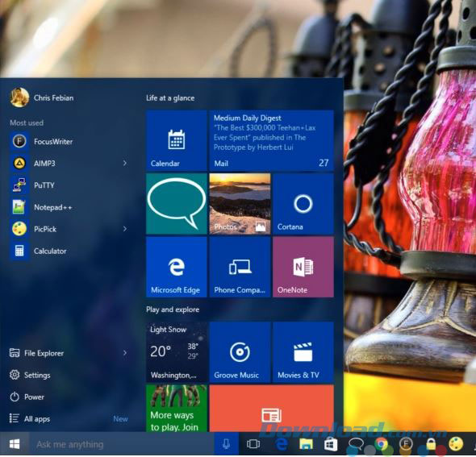476x457 pixels.
Task: Open the OneNote tile
Action: pos(303,267)
